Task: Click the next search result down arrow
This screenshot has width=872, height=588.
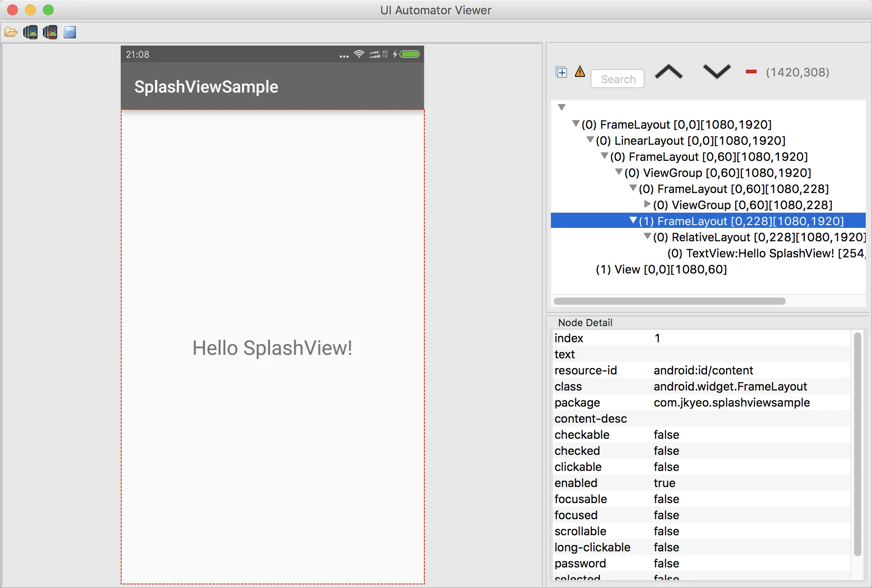Action: [716, 71]
